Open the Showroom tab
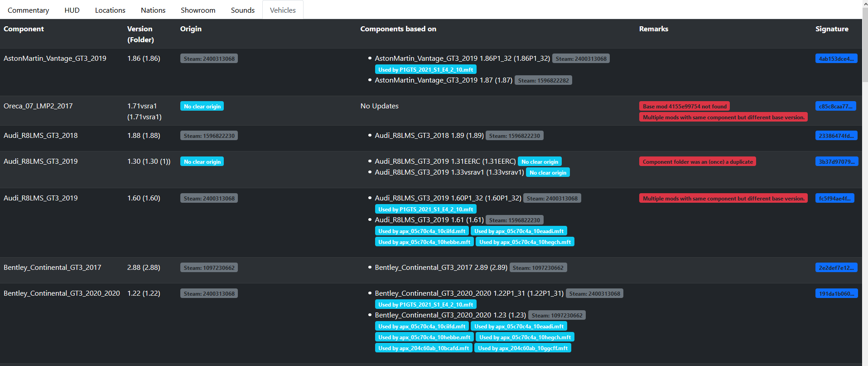The width and height of the screenshot is (868, 366). coord(198,10)
